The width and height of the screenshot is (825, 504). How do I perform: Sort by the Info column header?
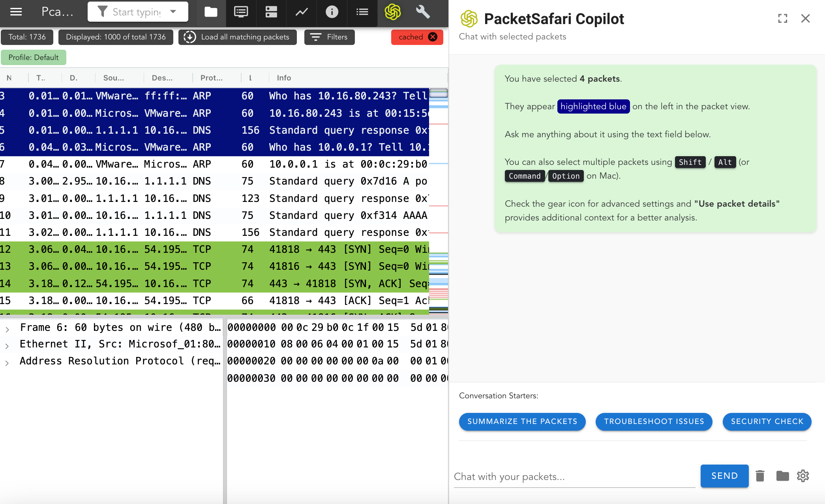click(284, 78)
